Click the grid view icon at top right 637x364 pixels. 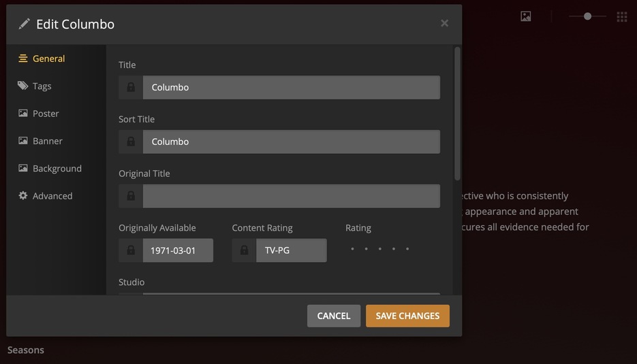tap(622, 16)
